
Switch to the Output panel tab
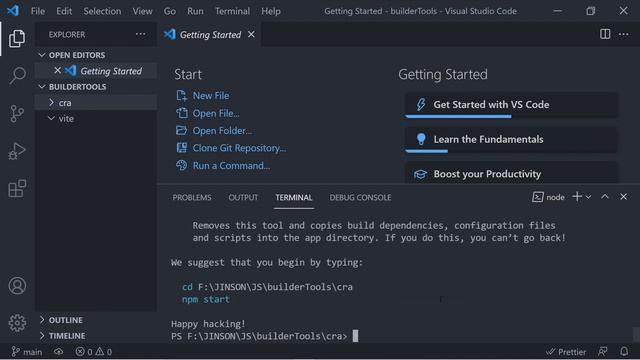[243, 198]
